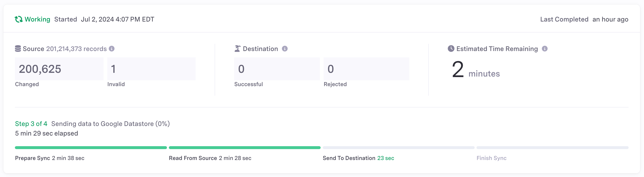Click the Prepare Sync progress bar segment
Screen dimensions: 644x177
coord(91,147)
